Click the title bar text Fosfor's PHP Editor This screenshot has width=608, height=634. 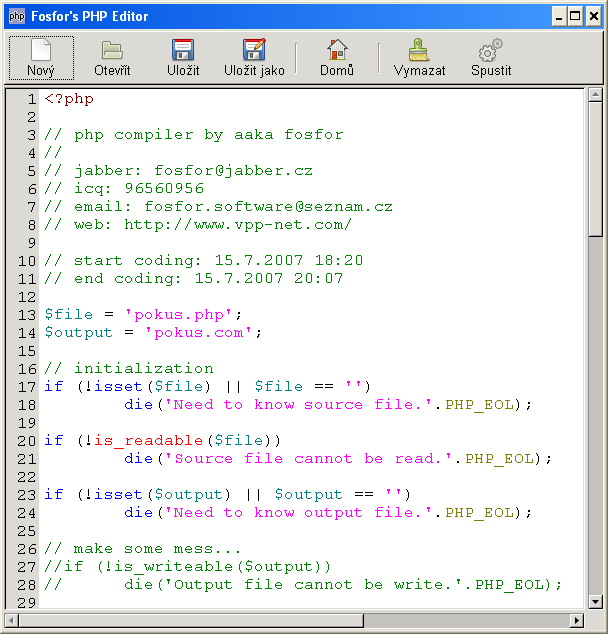tap(90, 16)
